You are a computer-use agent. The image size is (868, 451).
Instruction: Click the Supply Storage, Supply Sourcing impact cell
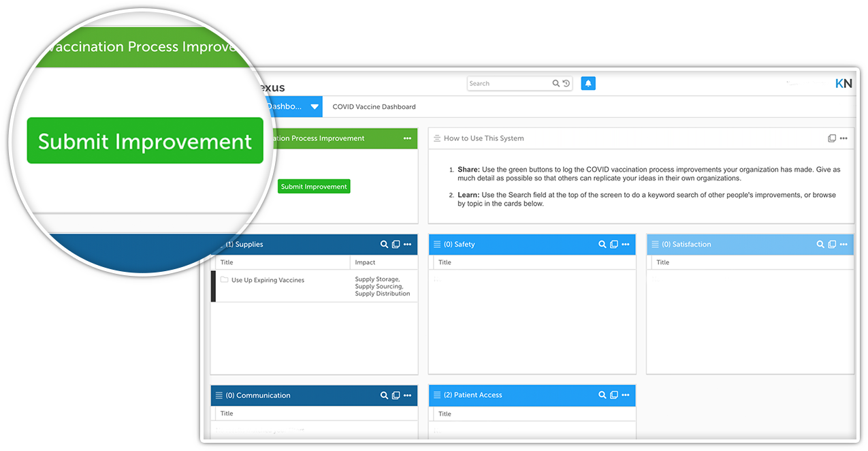click(x=383, y=286)
